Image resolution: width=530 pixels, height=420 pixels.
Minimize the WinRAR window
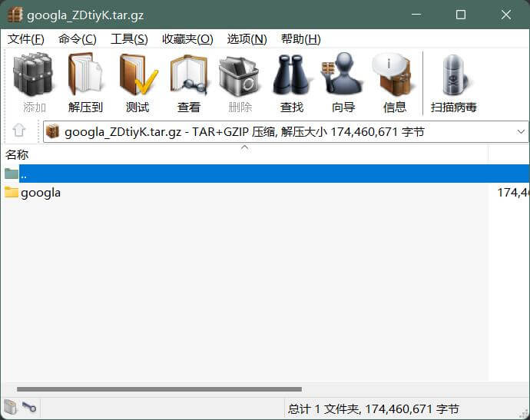[x=416, y=15]
